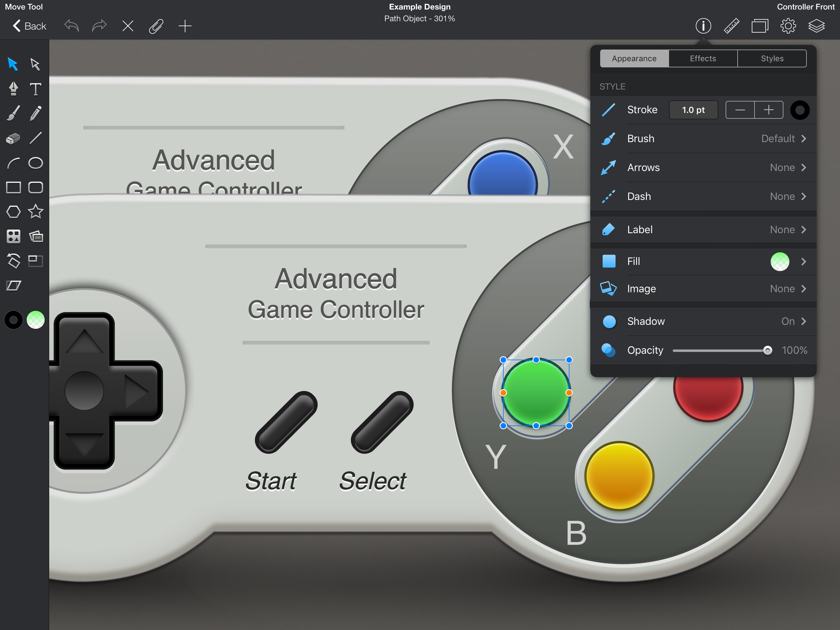Tap the 1.0 pt stroke width field
The width and height of the screenshot is (840, 630).
(693, 110)
